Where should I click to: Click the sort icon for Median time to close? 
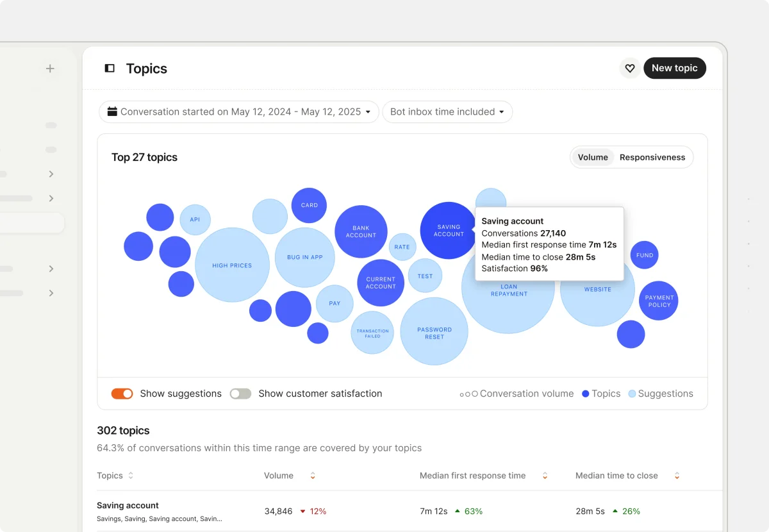677,476
